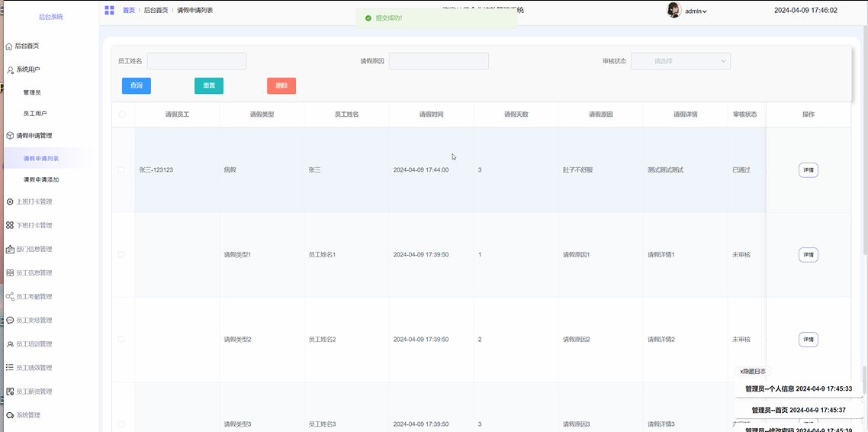Click the grid menu icon beside 首页
The height and width of the screenshot is (432, 868).
[109, 10]
